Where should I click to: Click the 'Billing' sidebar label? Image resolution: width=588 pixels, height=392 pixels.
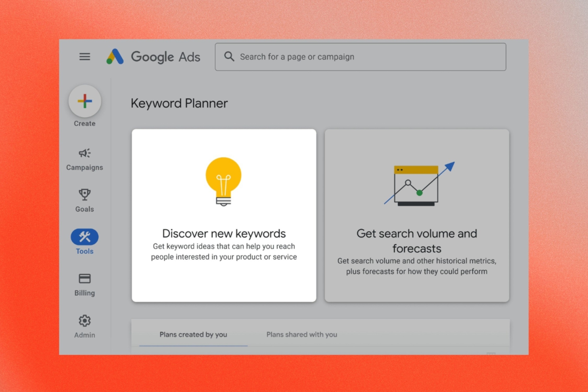(85, 293)
